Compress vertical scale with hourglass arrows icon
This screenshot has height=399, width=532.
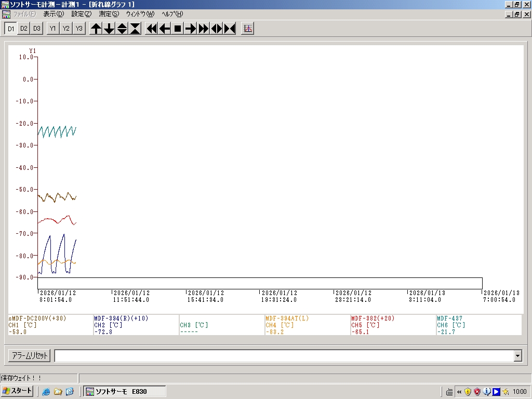point(135,29)
